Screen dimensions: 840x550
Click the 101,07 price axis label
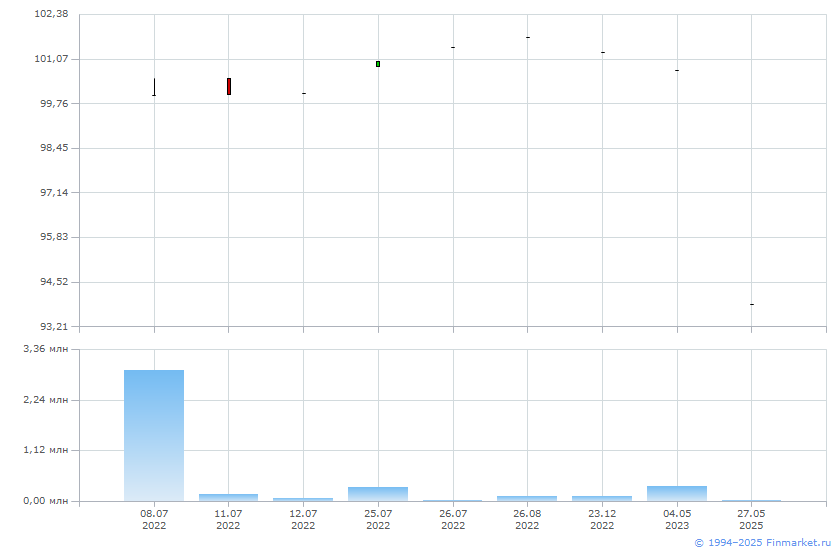point(51,58)
